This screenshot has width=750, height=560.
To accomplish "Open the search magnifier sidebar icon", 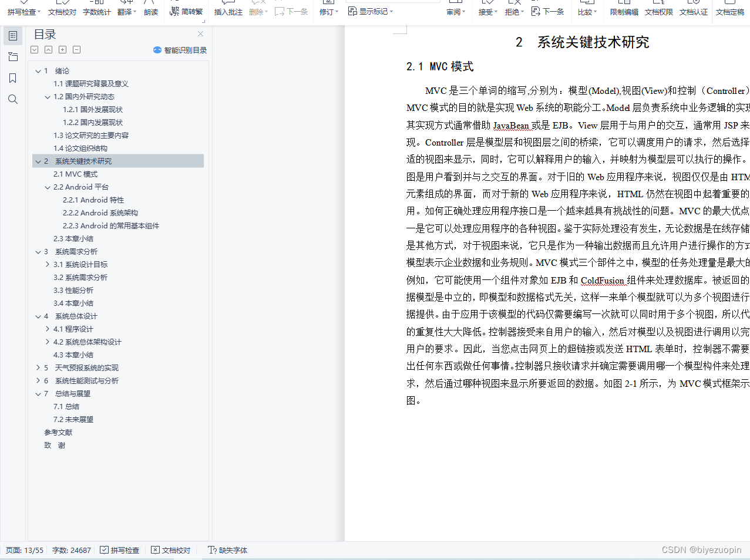I will [13, 99].
